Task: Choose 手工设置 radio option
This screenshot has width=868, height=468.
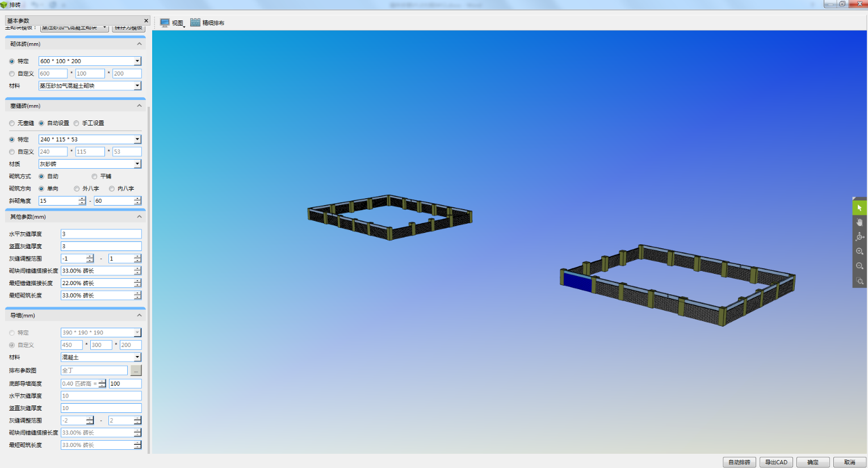Action: click(77, 123)
